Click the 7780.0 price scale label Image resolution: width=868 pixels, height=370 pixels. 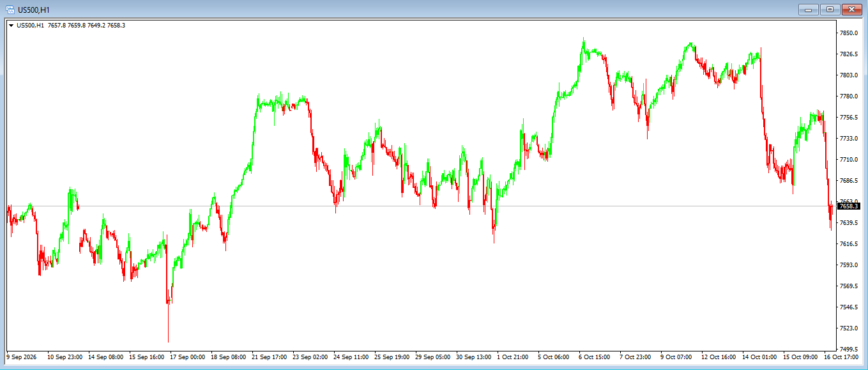(848, 96)
